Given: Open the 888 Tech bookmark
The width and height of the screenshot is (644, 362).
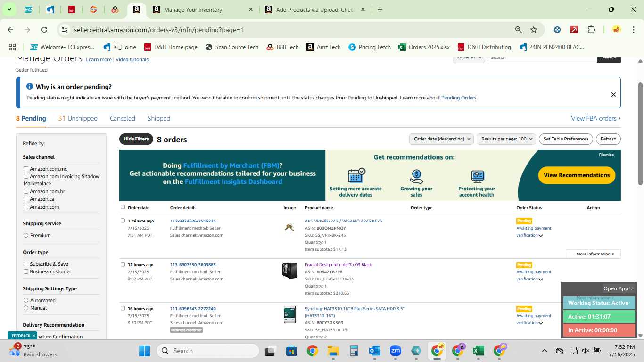Looking at the screenshot, I should [282, 47].
